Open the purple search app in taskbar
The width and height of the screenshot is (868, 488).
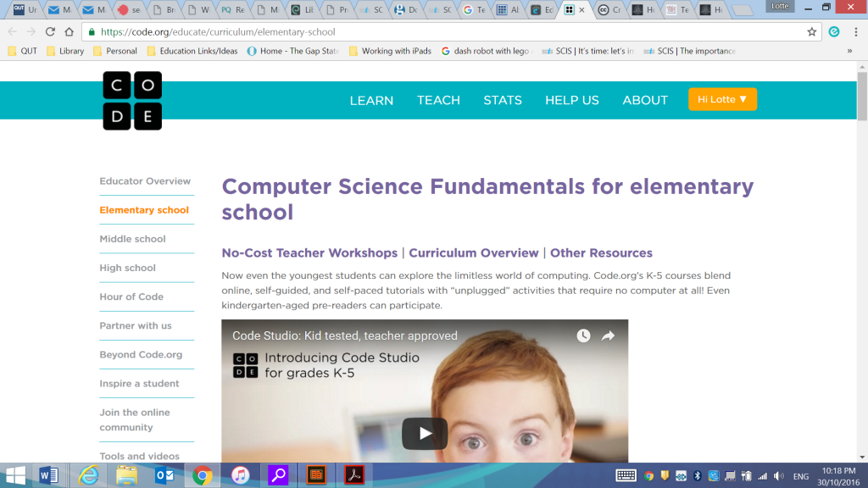(278, 475)
